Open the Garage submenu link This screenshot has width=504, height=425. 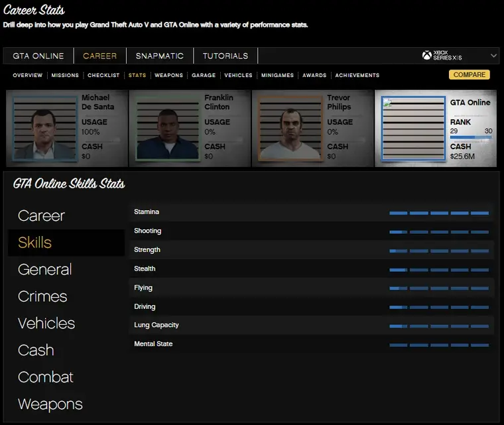(x=204, y=76)
